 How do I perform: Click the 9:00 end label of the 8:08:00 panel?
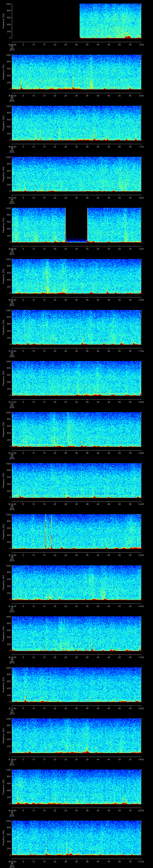(x=141, y=249)
